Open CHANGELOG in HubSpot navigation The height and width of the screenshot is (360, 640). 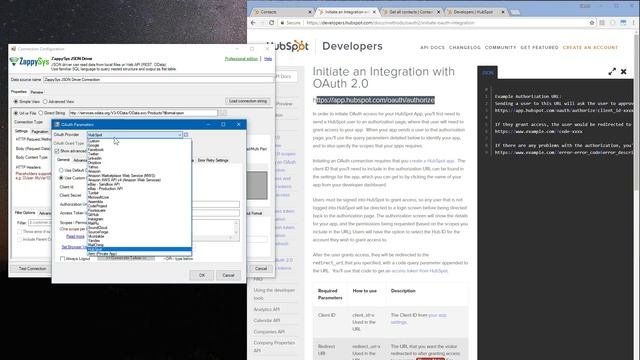tap(464, 48)
